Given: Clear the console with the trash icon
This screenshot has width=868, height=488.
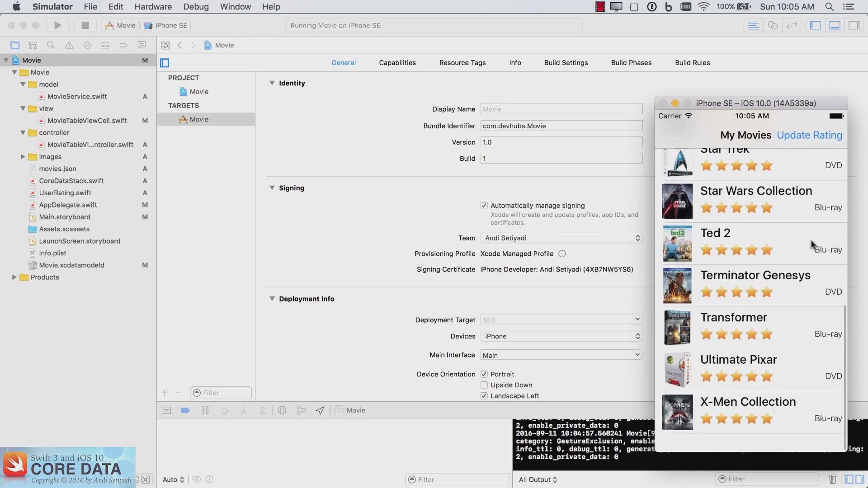Looking at the screenshot, I should (832, 479).
